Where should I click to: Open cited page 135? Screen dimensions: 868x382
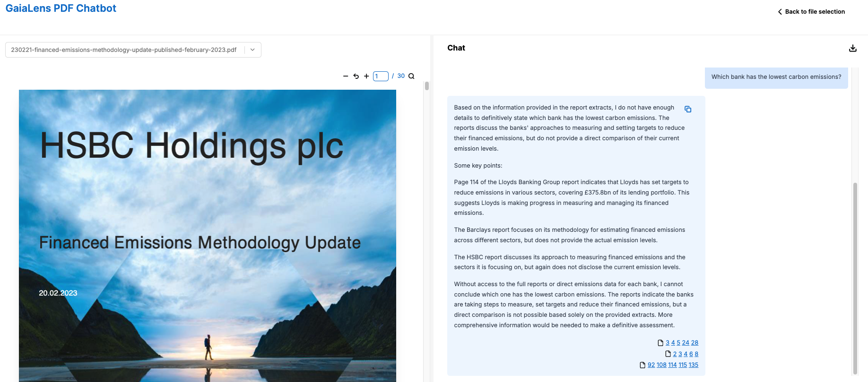(694, 365)
